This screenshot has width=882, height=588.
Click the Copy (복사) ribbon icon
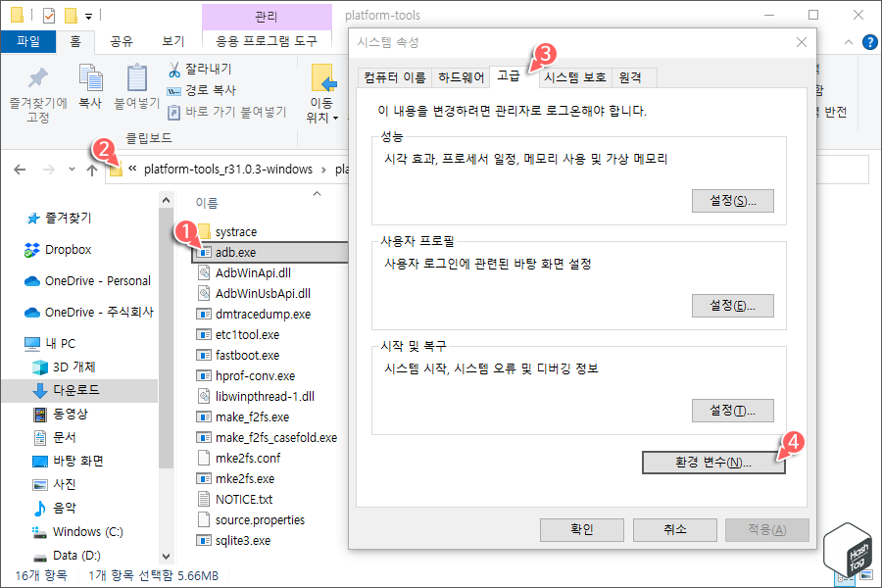coord(90,78)
